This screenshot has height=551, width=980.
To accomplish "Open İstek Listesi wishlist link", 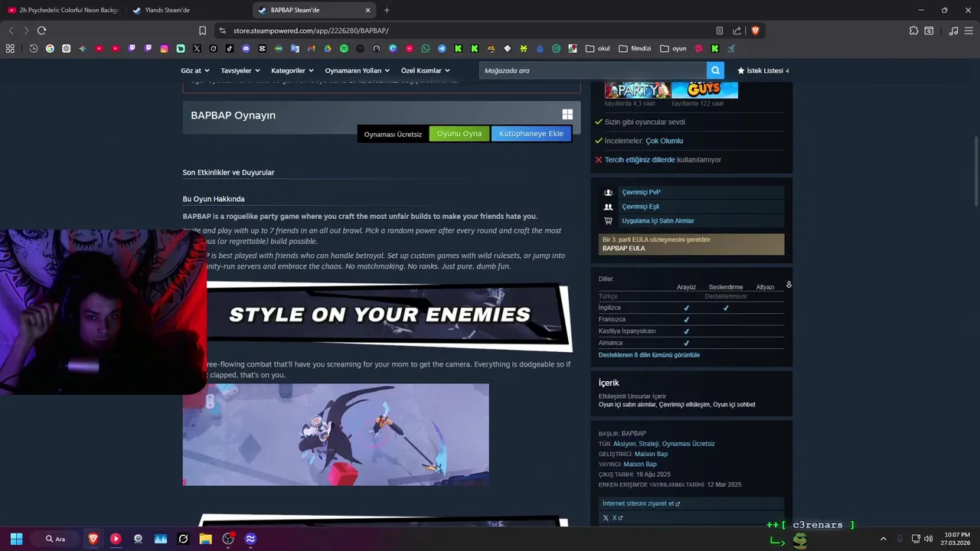I will (x=763, y=70).
